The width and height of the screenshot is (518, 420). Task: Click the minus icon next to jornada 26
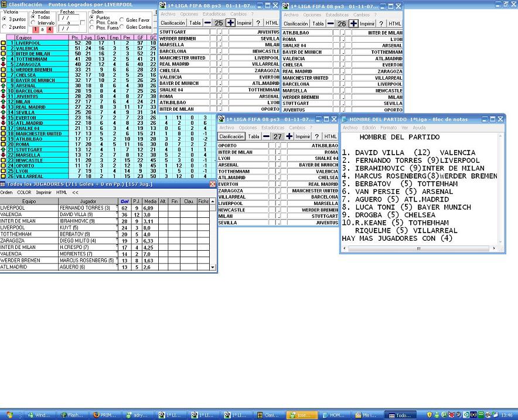click(x=330, y=23)
